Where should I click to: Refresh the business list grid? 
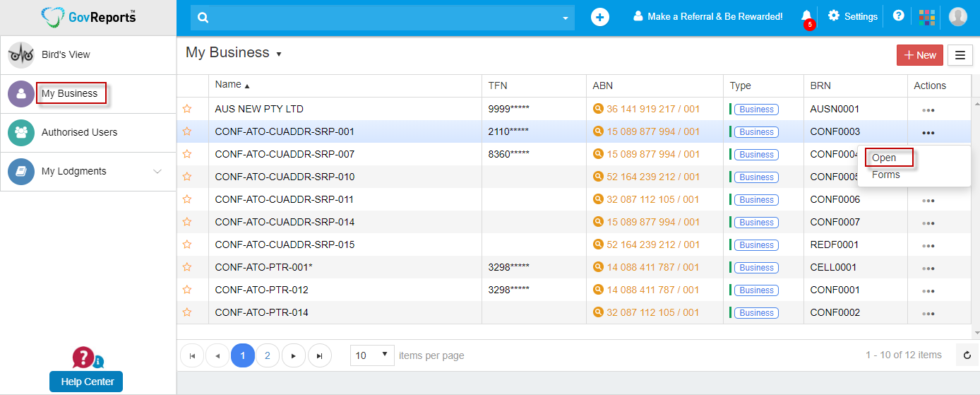tap(967, 355)
